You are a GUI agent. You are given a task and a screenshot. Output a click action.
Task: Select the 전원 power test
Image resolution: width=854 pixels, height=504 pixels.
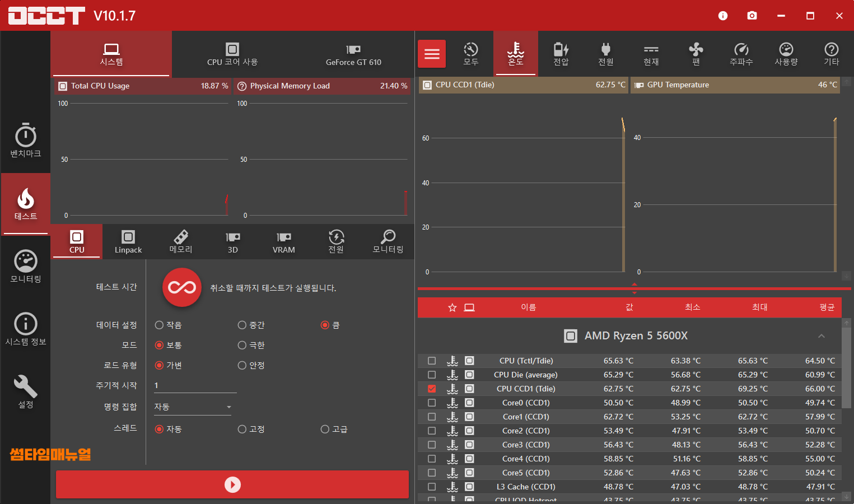point(336,242)
